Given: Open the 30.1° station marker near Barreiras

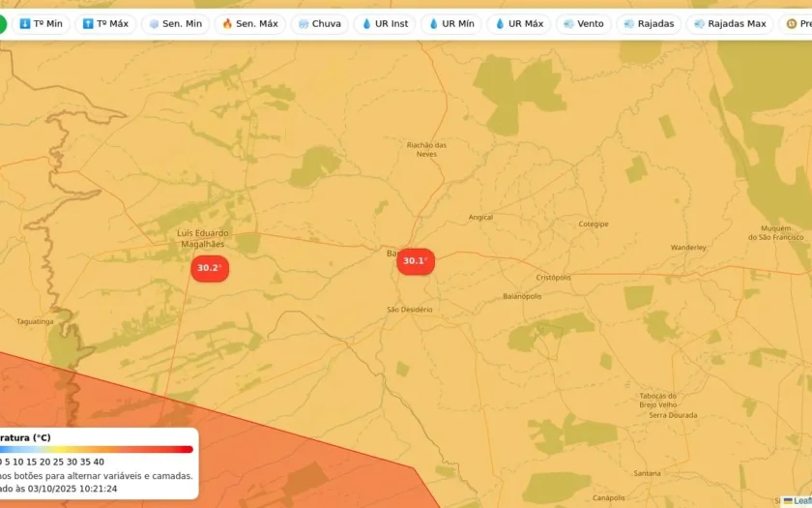Looking at the screenshot, I should (x=416, y=261).
